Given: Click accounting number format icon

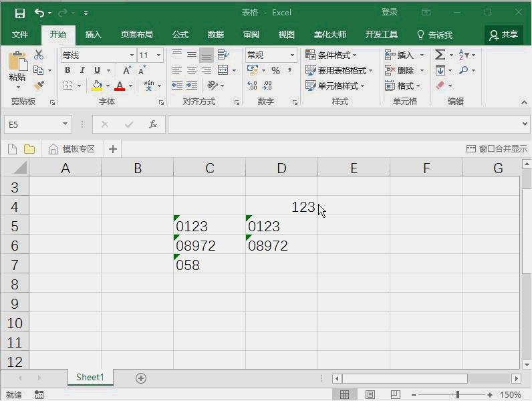Looking at the screenshot, I should [253, 70].
